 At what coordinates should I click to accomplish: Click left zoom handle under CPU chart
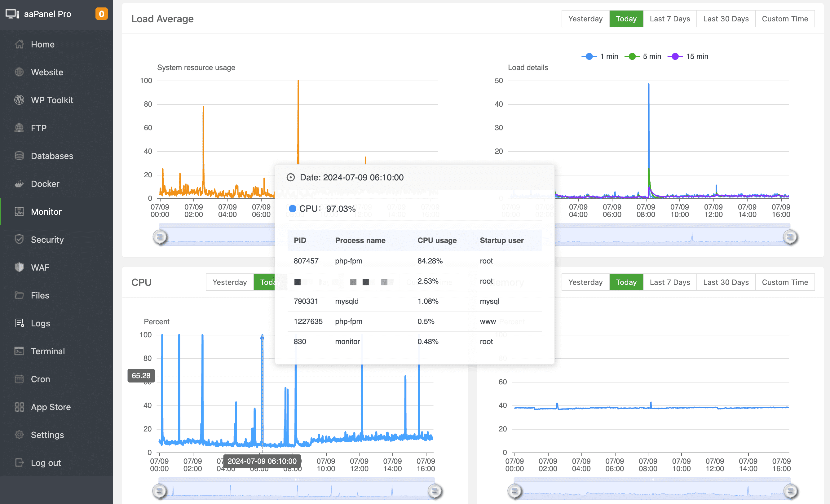coord(160,491)
